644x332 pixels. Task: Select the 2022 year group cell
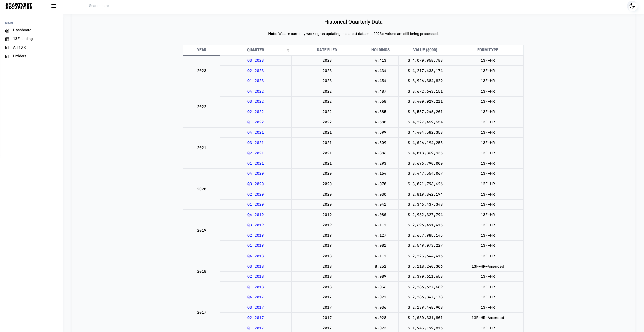point(202,107)
